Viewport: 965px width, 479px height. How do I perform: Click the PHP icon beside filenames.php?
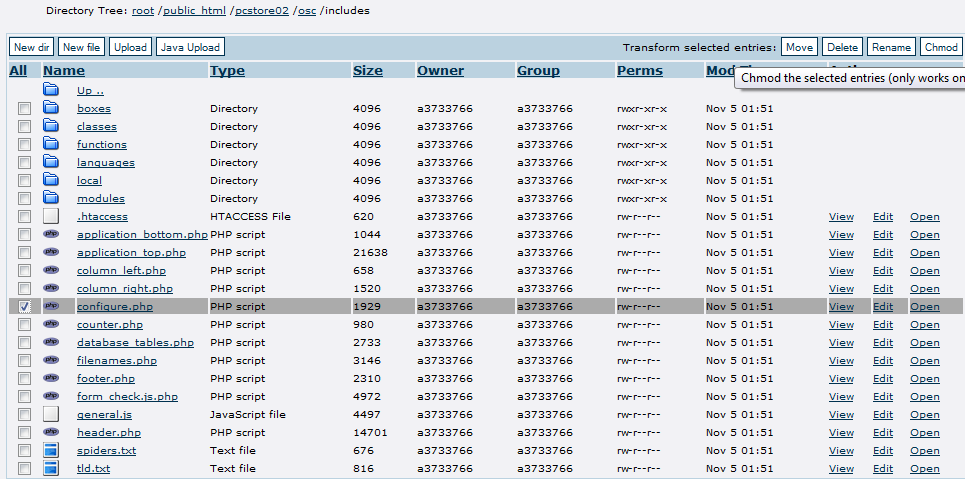coord(51,360)
